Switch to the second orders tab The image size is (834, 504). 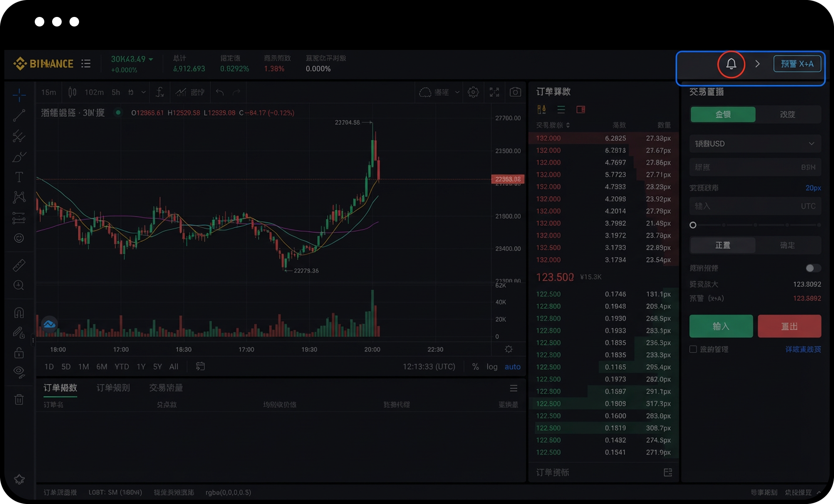point(113,388)
